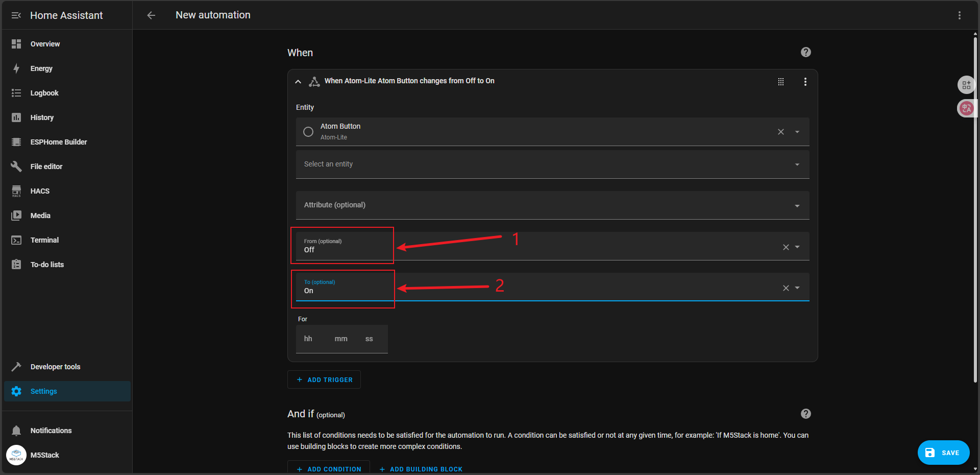Image resolution: width=980 pixels, height=475 pixels.
Task: Click the mm minutes duration field
Action: click(x=341, y=339)
